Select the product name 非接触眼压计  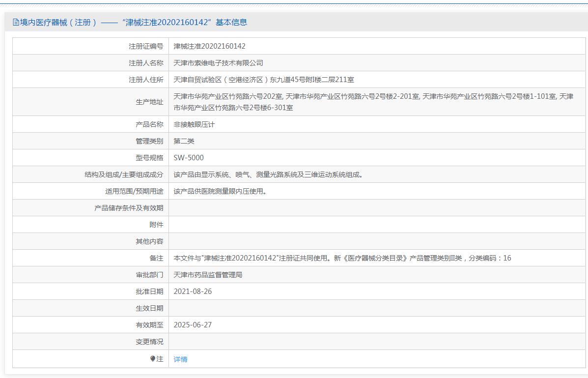click(x=194, y=124)
